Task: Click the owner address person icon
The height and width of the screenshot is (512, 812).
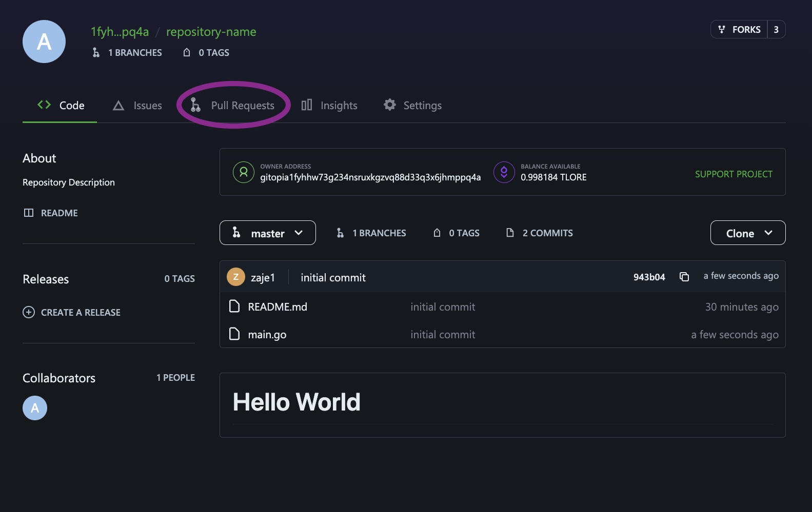Action: point(244,172)
